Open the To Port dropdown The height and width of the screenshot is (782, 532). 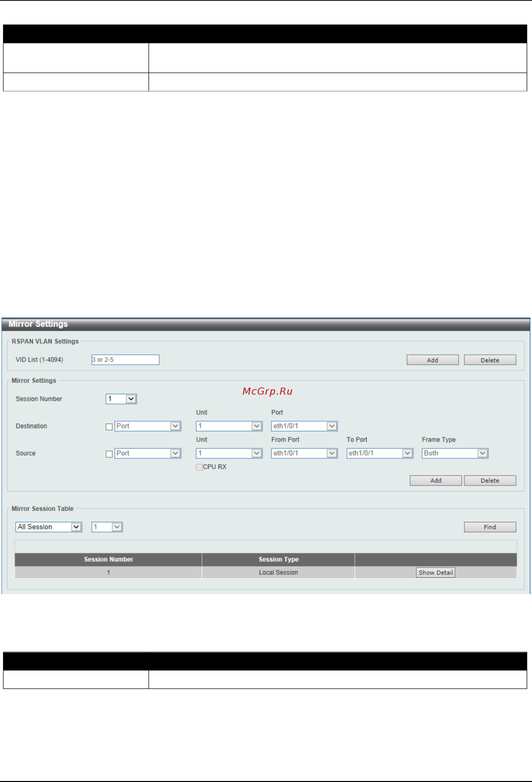[x=380, y=453]
